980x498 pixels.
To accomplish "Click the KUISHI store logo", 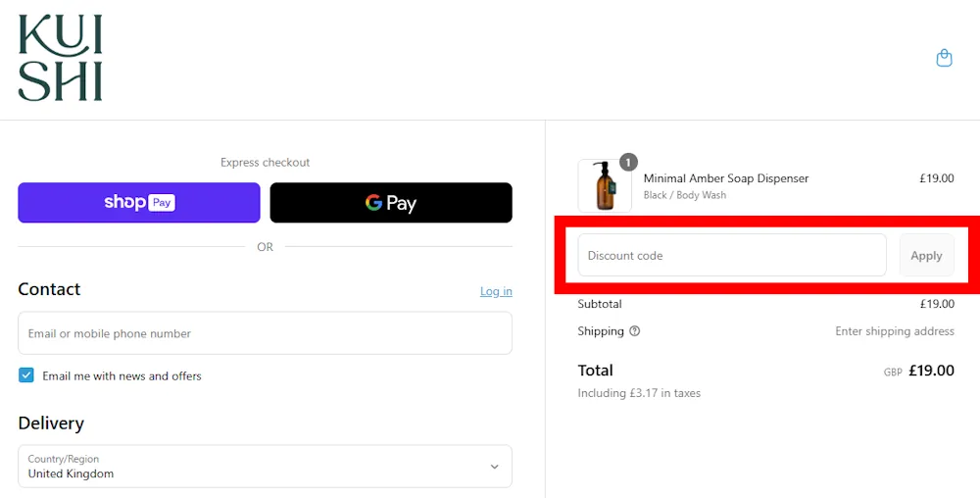I will coord(61,59).
